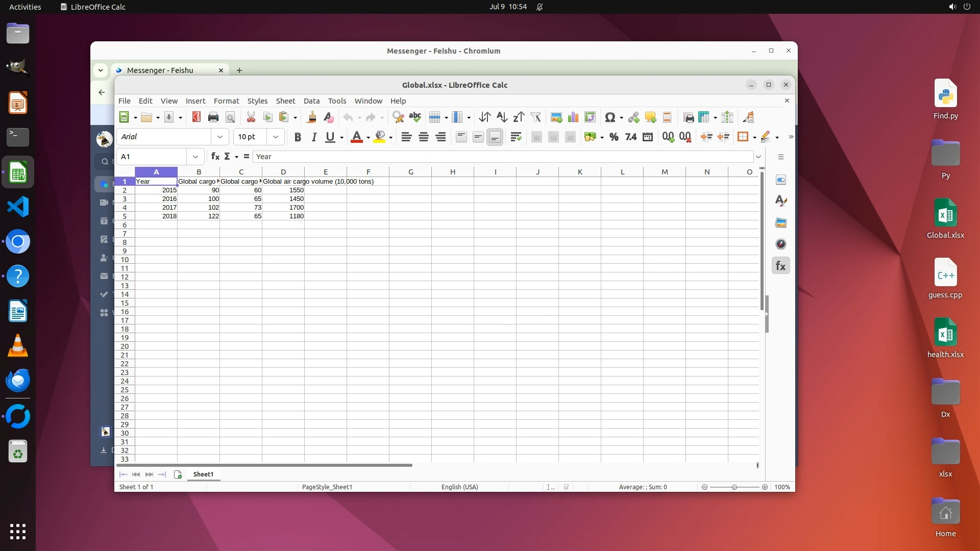Open the Data menu
The image size is (980, 551).
pos(311,101)
